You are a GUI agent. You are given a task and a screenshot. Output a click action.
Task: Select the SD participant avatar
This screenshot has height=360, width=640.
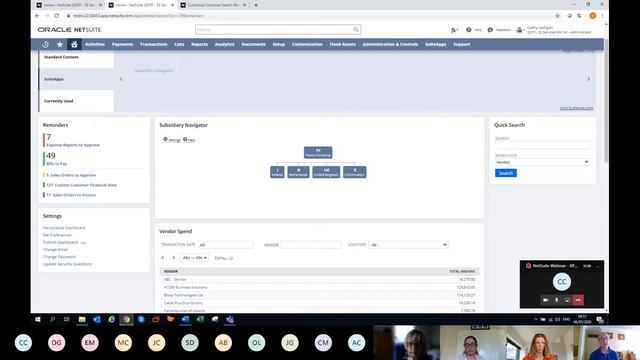click(190, 343)
